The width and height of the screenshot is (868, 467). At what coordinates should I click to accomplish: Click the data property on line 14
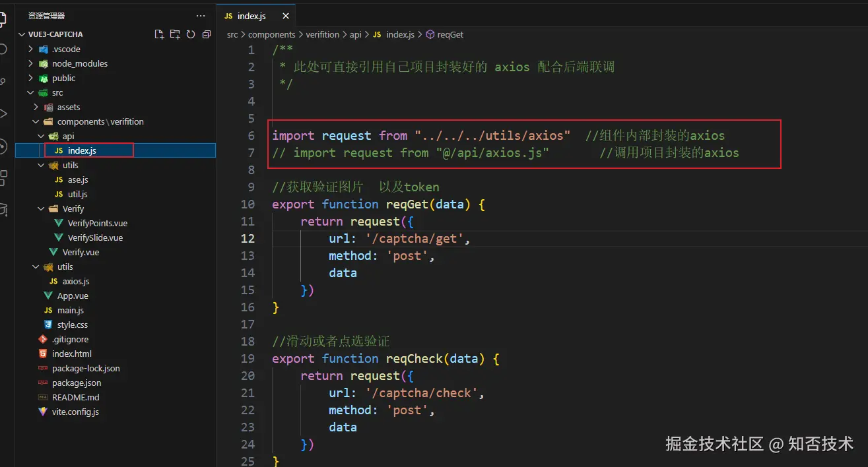pos(343,272)
